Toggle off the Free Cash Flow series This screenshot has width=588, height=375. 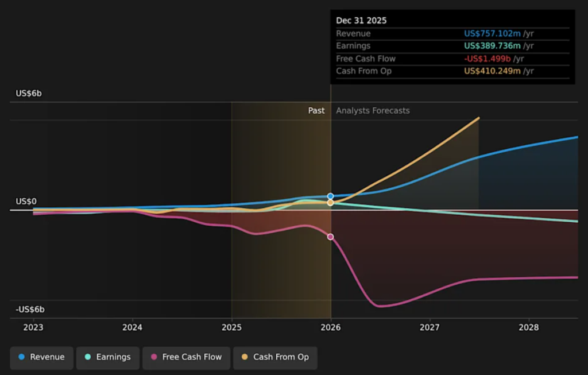click(186, 358)
